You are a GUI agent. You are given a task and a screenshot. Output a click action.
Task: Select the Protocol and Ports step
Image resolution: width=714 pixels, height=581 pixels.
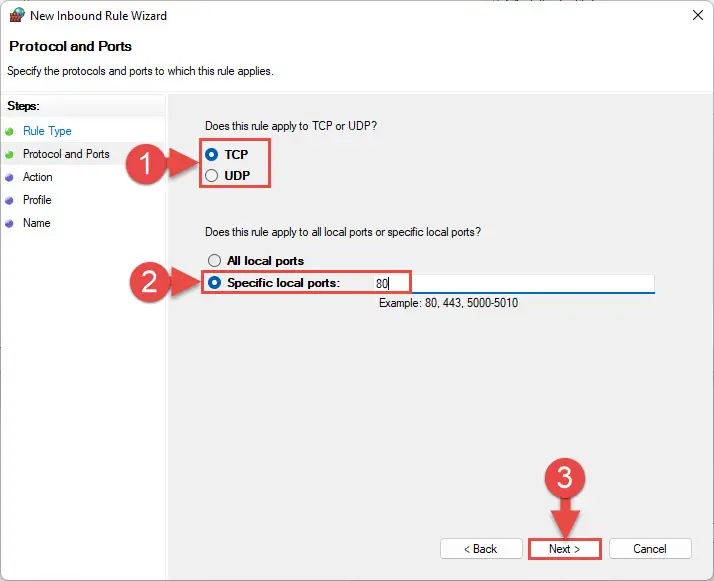pos(66,154)
